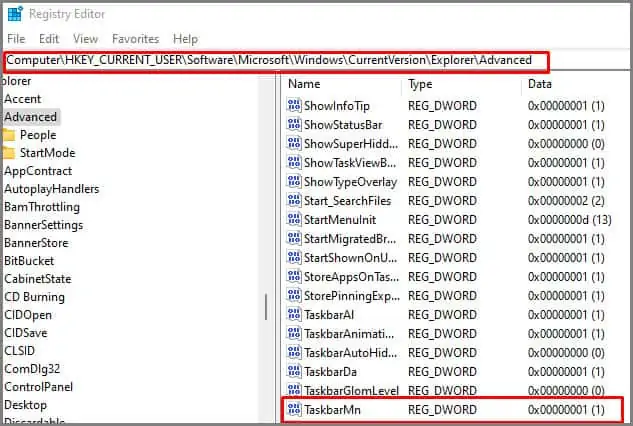The height and width of the screenshot is (426, 633).
Task: Click the TaskbarMn DWORD icon
Action: (294, 409)
